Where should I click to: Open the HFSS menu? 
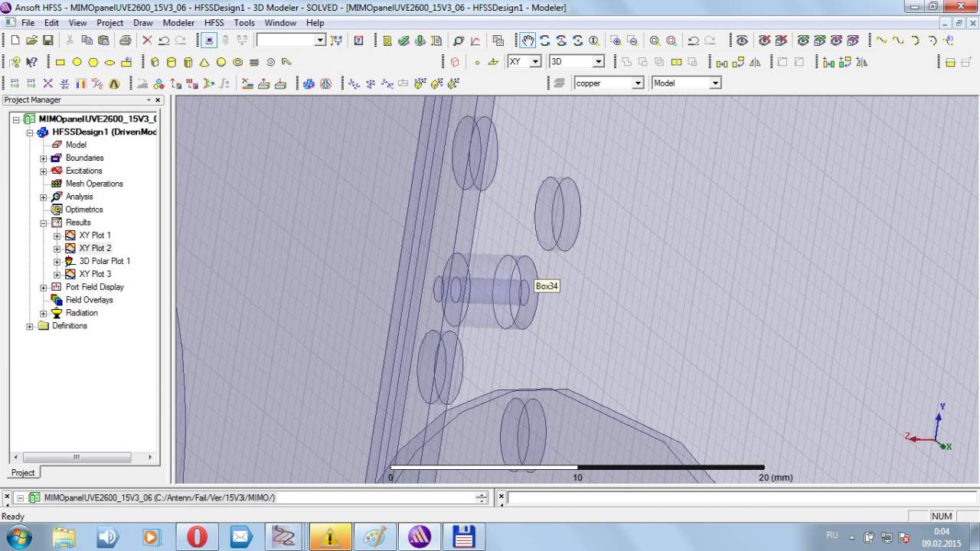(214, 23)
